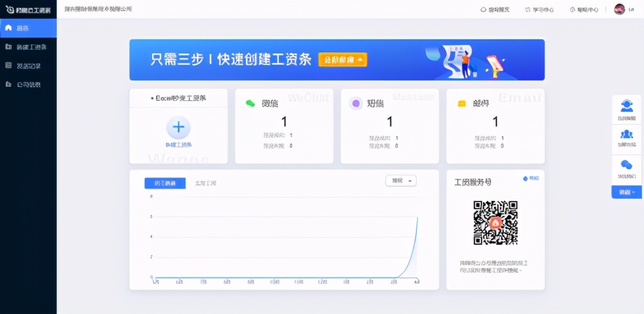The height and width of the screenshot is (314, 644).
Task: Open the home item in the sidebar
Action: [28, 28]
